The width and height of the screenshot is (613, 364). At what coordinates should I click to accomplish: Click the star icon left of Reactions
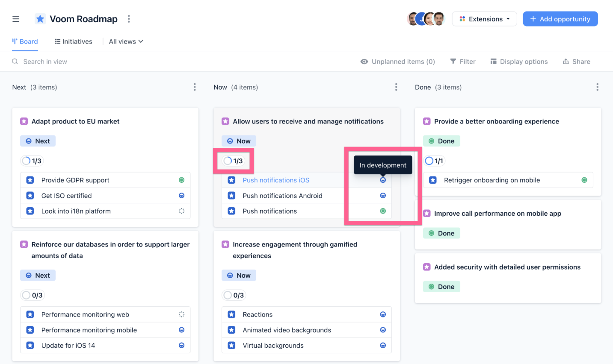231,314
